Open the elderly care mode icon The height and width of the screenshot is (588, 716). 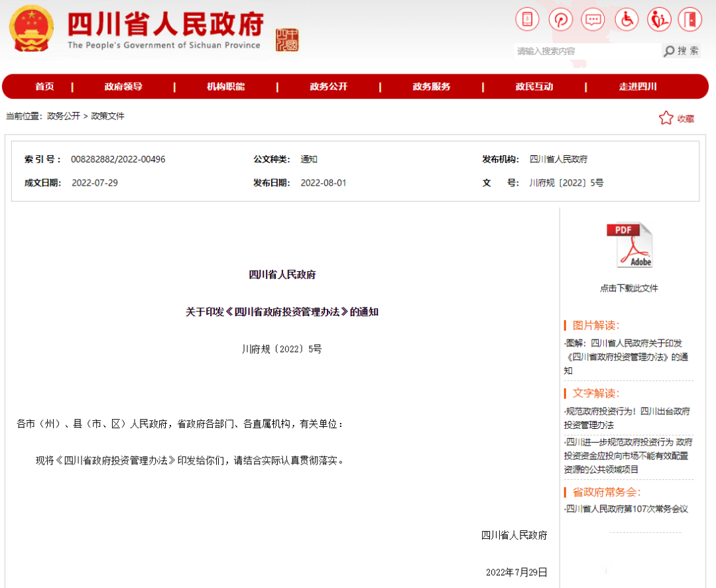[659, 19]
